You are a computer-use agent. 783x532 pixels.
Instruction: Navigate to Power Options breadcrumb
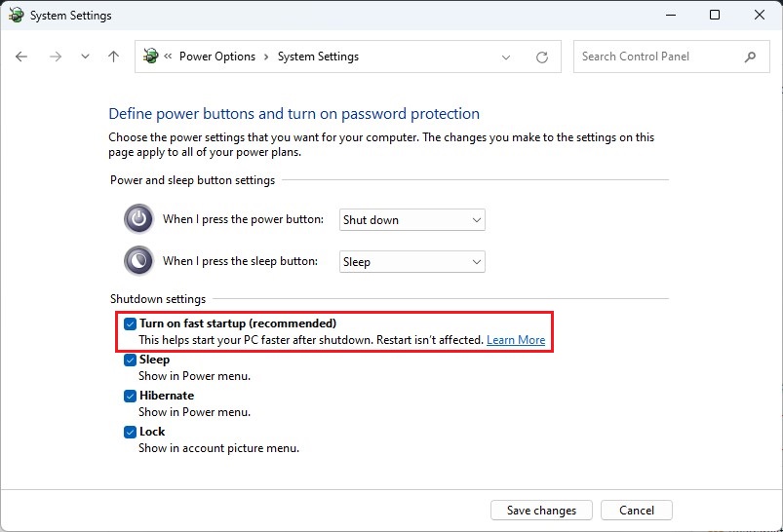(217, 57)
